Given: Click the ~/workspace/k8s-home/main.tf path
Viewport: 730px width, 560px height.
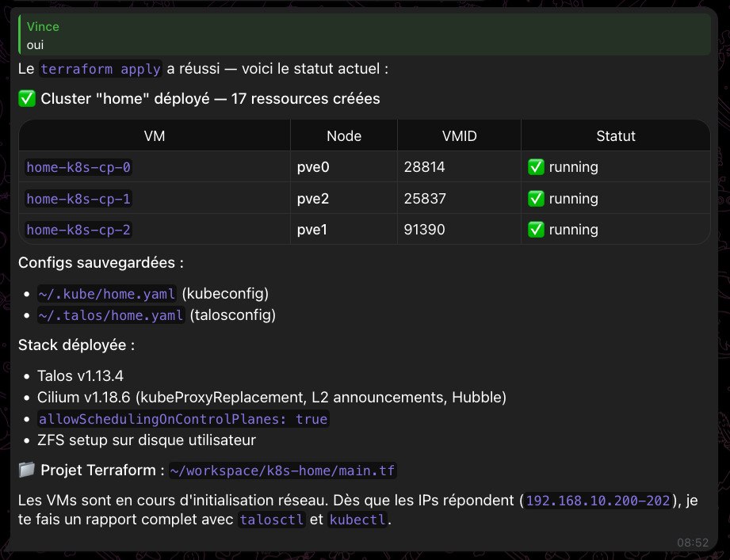Looking at the screenshot, I should (282, 470).
